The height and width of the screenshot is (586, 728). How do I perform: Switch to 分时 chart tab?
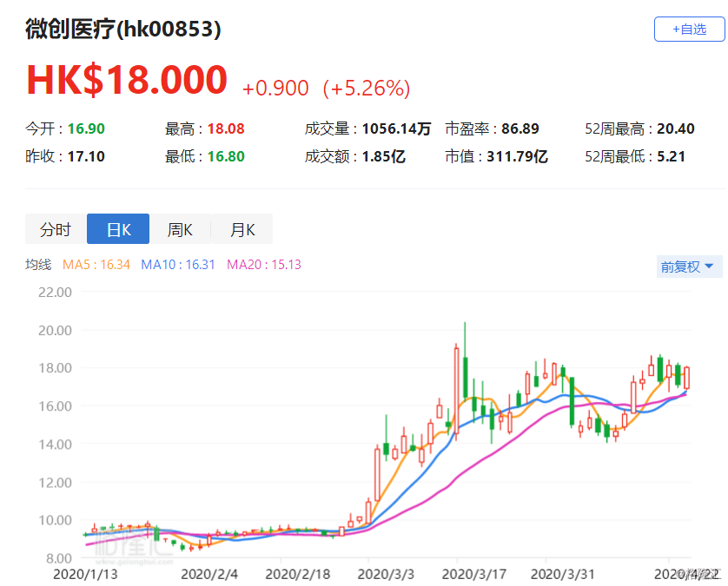click(x=56, y=229)
